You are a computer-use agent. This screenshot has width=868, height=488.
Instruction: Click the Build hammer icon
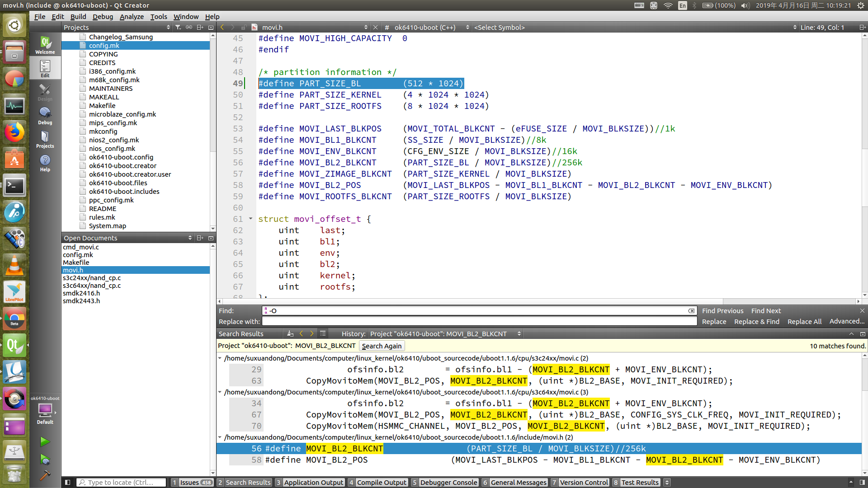(45, 475)
